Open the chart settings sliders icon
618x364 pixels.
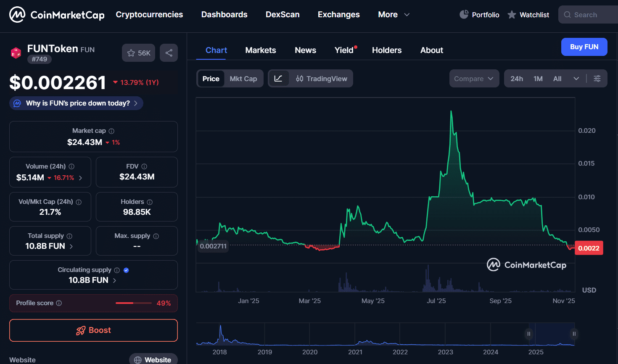coord(597,79)
